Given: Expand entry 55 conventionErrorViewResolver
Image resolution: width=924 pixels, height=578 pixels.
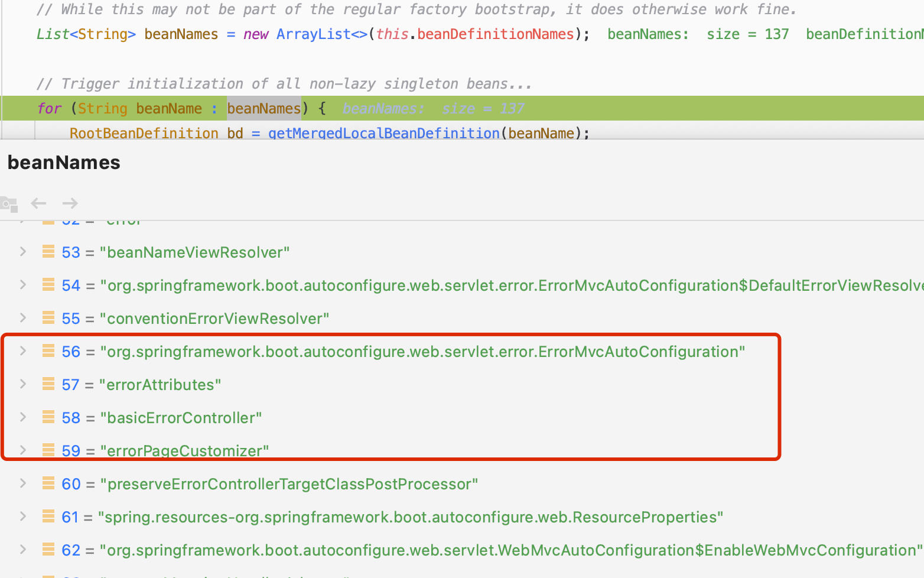Looking at the screenshot, I should coord(23,318).
